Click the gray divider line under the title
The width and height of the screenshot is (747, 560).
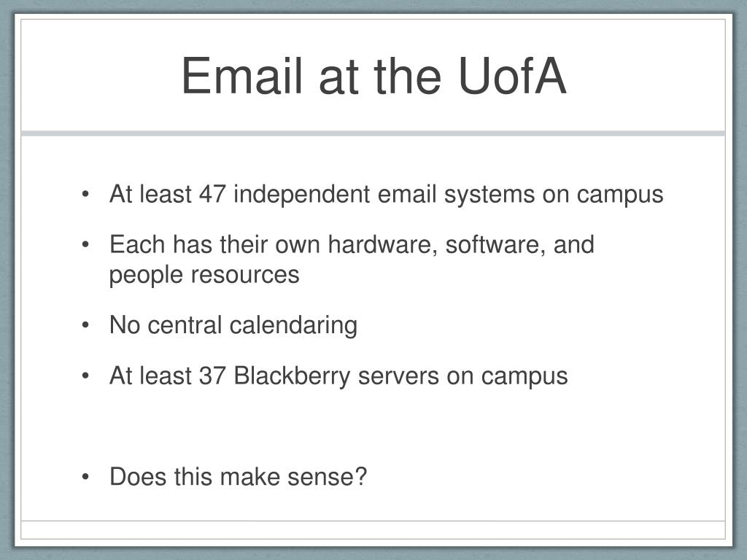click(x=373, y=133)
